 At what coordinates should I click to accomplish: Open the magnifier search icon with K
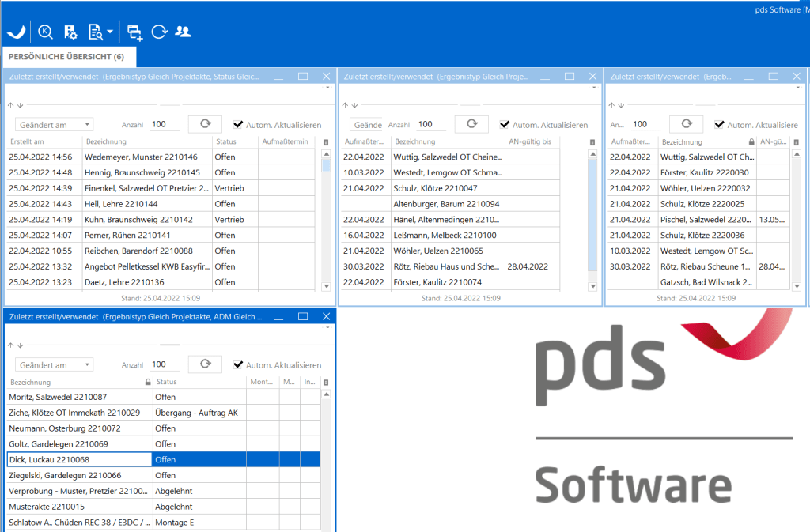[x=45, y=32]
